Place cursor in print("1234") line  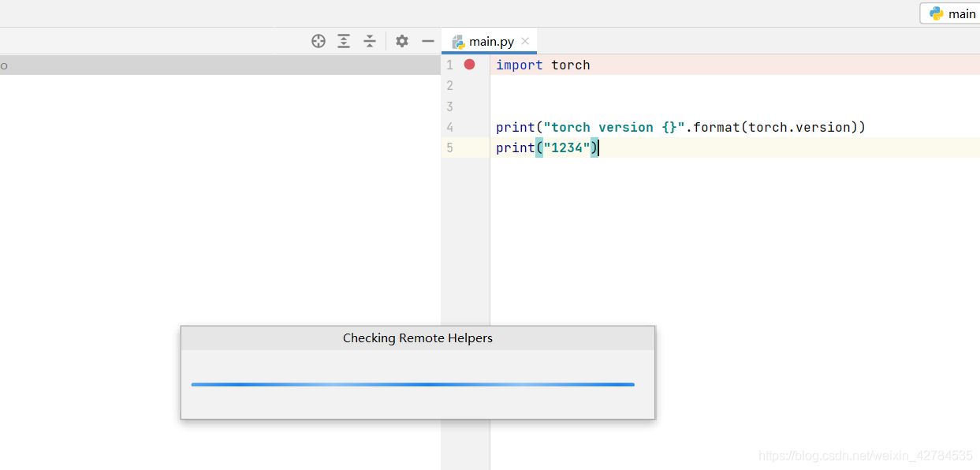(x=547, y=147)
